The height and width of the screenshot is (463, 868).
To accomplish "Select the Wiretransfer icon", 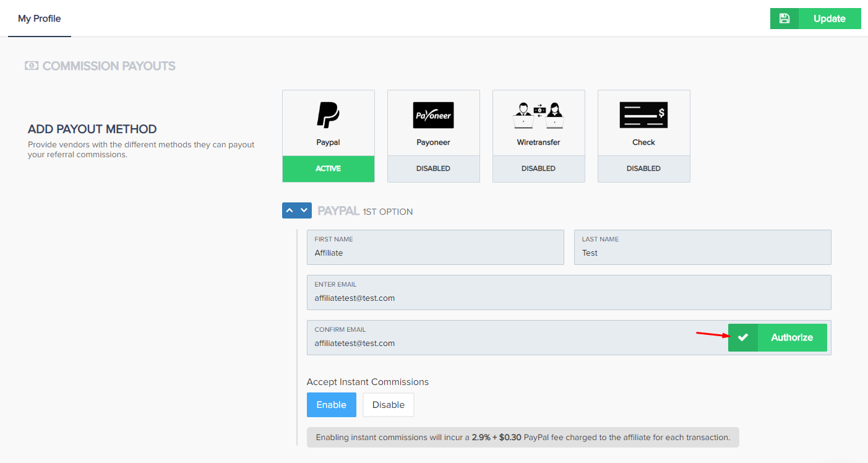I will pos(538,115).
